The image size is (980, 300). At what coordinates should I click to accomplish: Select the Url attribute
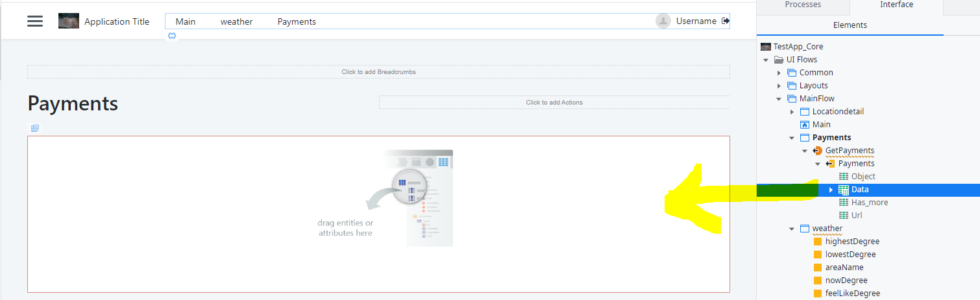857,216
